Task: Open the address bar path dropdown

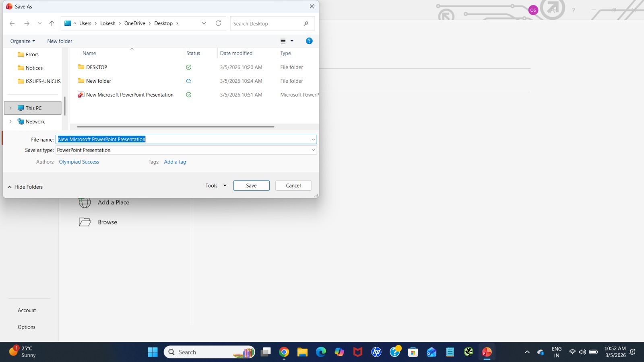Action: point(204,23)
